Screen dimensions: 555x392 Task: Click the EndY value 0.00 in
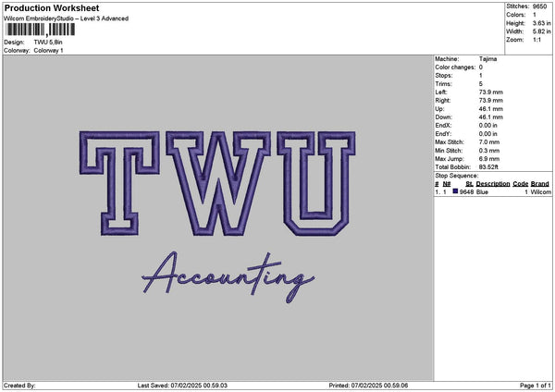pos(488,134)
